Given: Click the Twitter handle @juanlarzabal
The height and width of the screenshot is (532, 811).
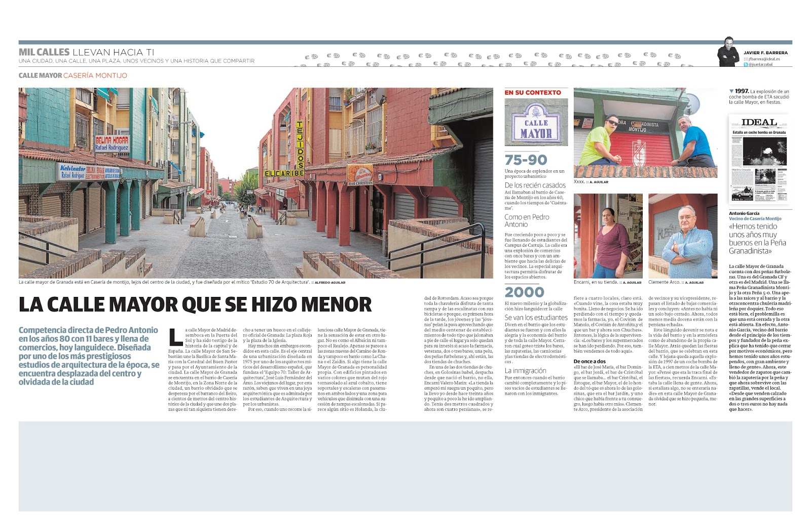Looking at the screenshot, I should point(761,65).
